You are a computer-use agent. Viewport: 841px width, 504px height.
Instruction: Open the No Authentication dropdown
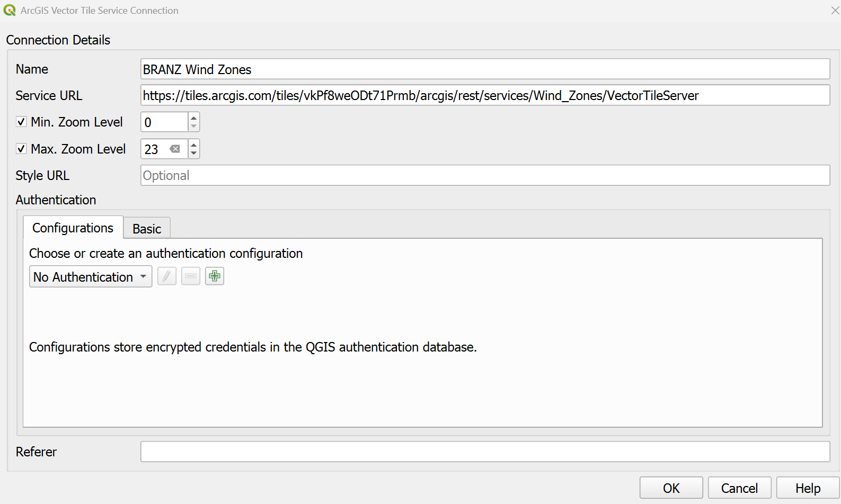tap(91, 277)
